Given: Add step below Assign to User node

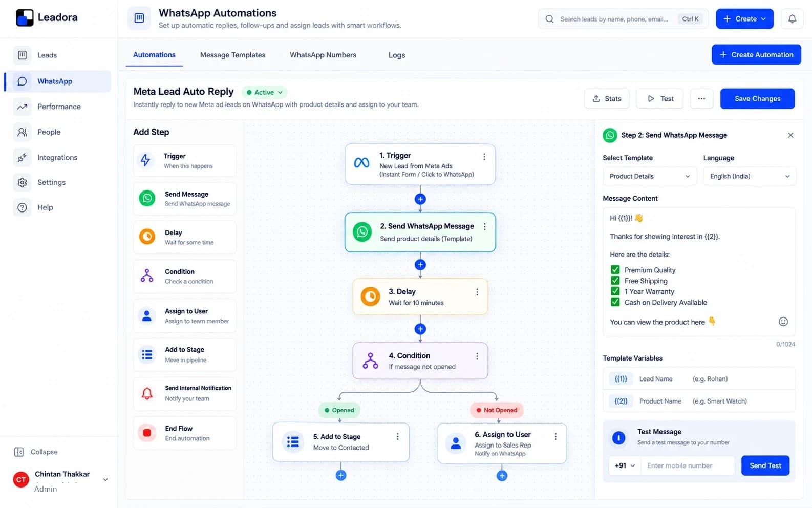Looking at the screenshot, I should coord(502,476).
